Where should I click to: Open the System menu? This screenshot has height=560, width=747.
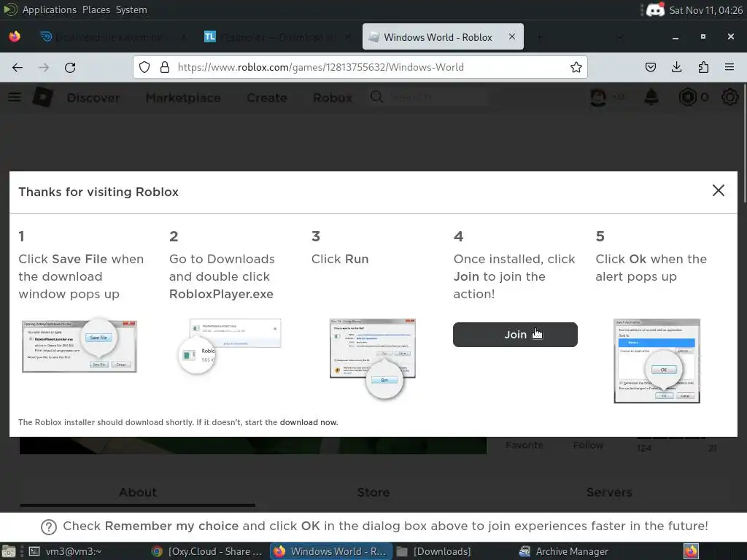click(x=131, y=9)
